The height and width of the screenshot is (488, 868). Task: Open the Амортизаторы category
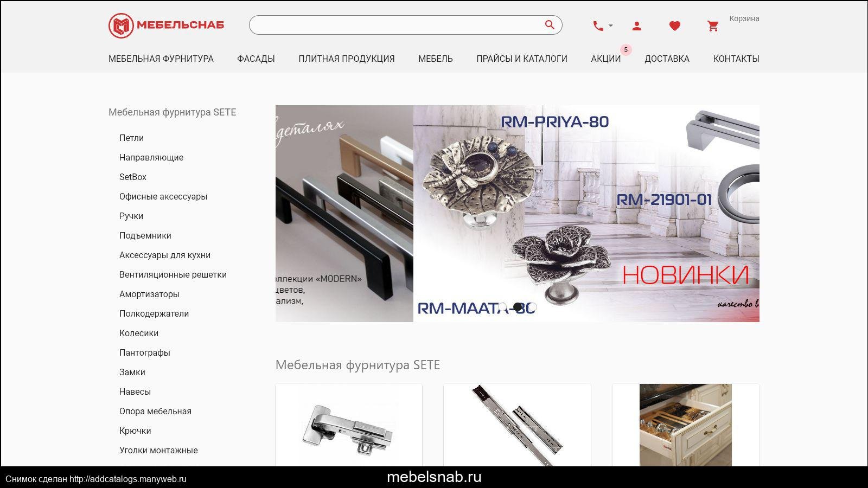[x=149, y=294]
